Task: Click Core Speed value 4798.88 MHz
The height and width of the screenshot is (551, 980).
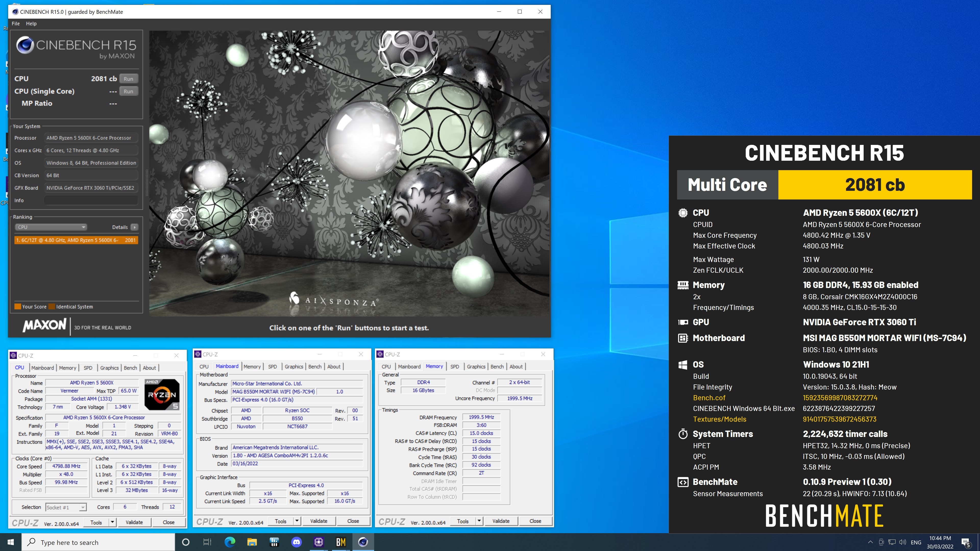Action: tap(66, 466)
